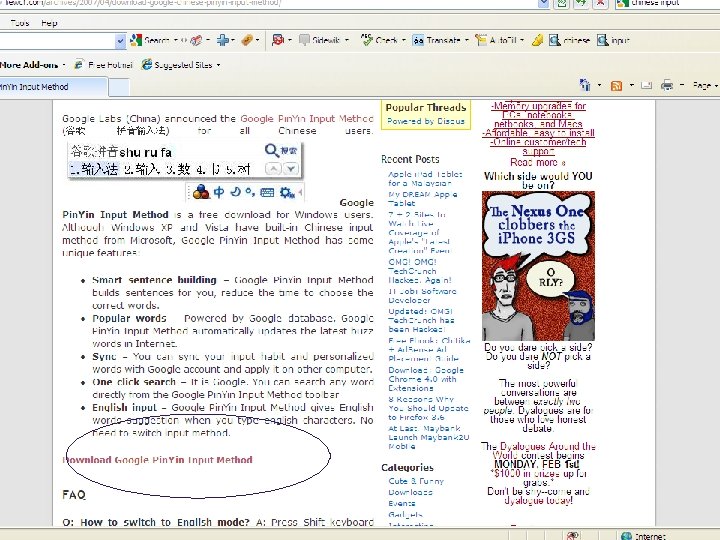Image resolution: width=720 pixels, height=540 pixels.
Task: Toggle the Chinese 中 mode icon on IME toolbar
Action: [x=219, y=192]
